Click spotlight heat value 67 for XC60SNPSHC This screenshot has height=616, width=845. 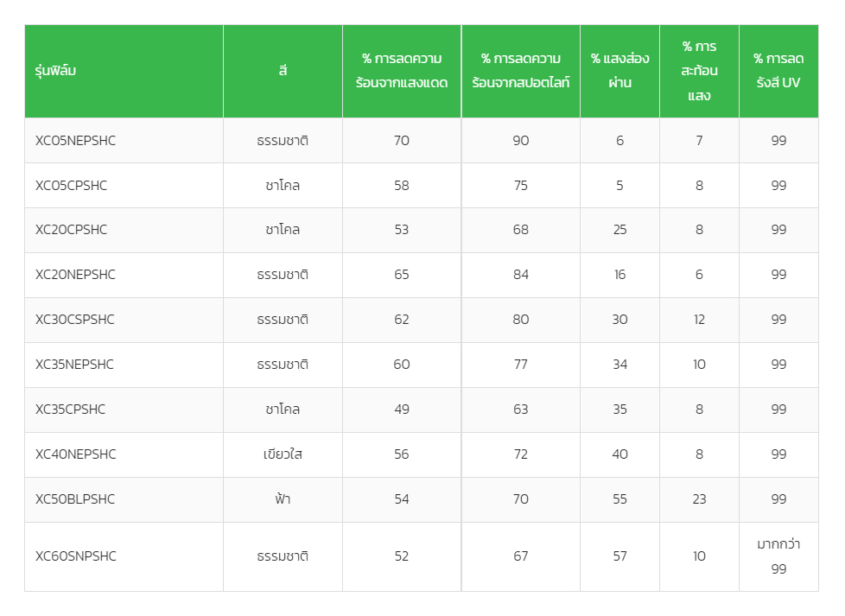tap(521, 556)
